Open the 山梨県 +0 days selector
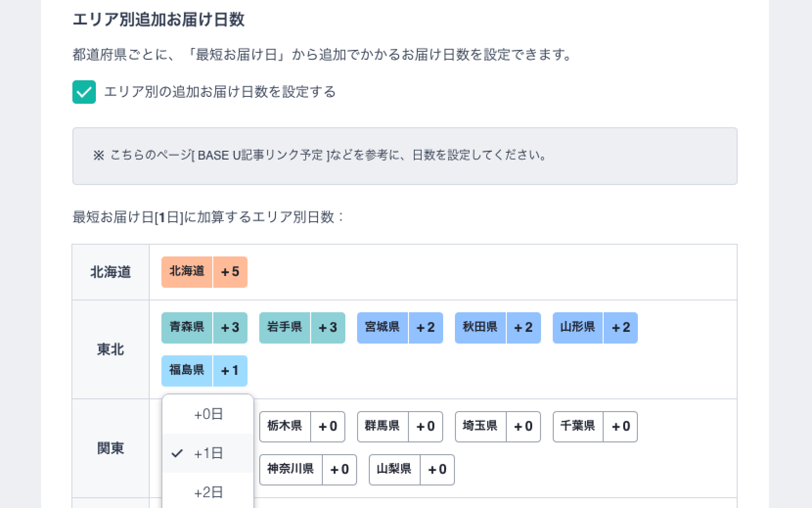Screen dimensions: 812x508 click(x=412, y=470)
